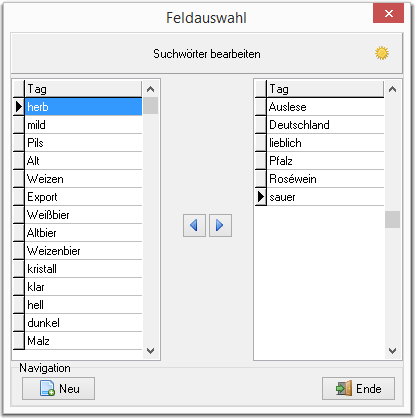
Task: Click down arrow of right list scrollbar
Action: [393, 351]
